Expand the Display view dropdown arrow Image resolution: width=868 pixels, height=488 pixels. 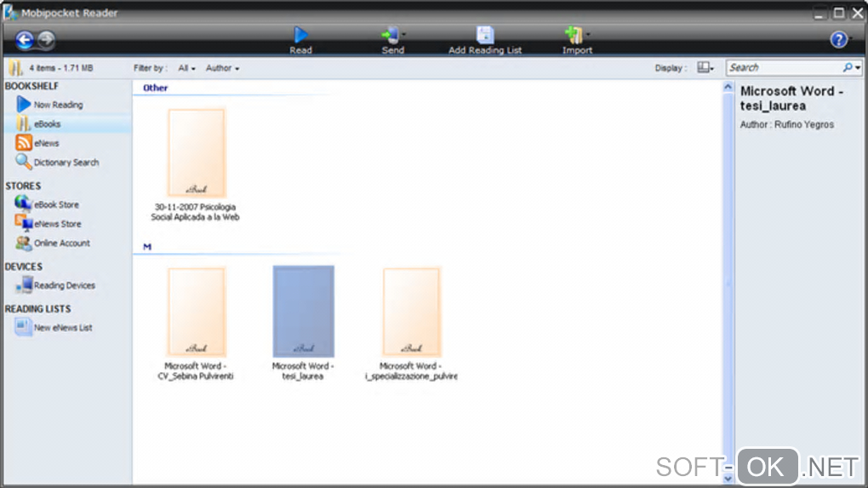coord(712,69)
